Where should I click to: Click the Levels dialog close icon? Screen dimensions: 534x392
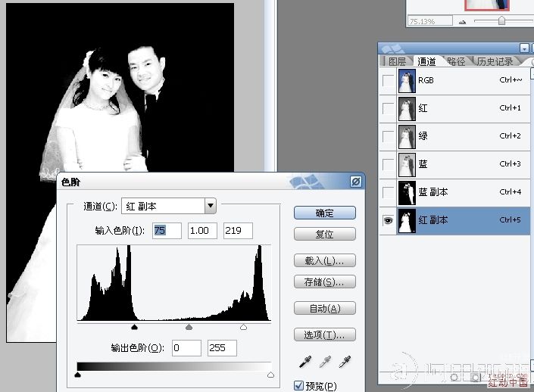355,182
